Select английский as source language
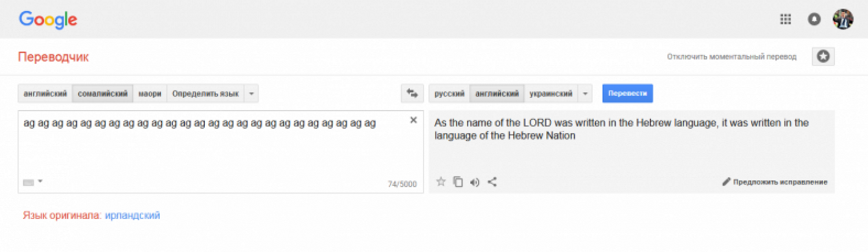 (x=45, y=93)
